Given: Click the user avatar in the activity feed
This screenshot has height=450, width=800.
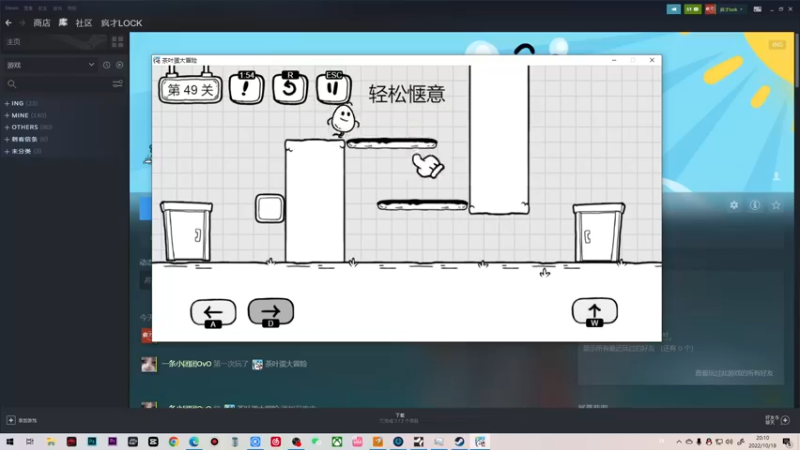Looking at the screenshot, I should (x=149, y=364).
